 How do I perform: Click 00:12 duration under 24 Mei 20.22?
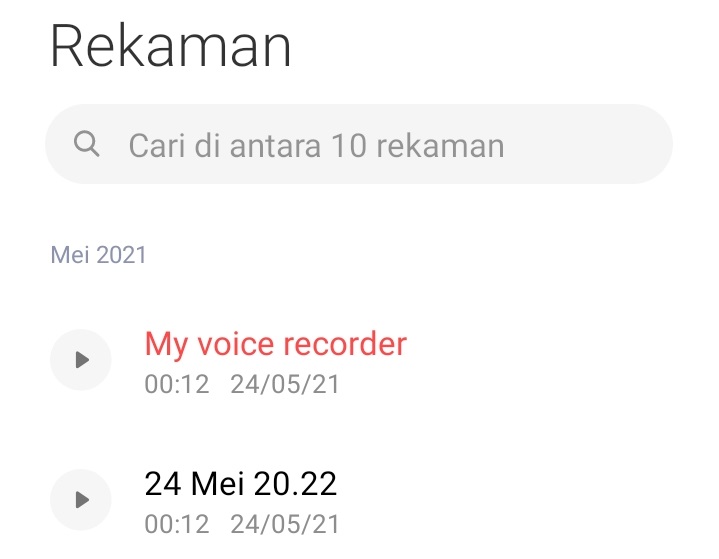177,524
